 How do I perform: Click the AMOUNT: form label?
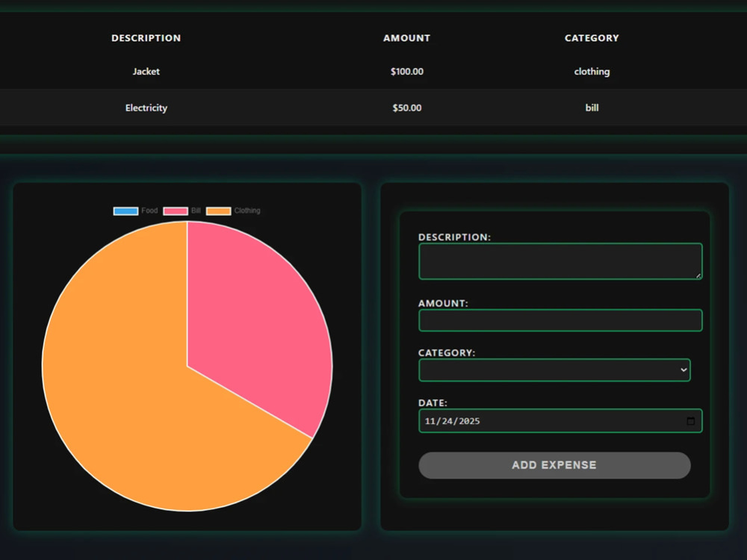[x=443, y=303]
